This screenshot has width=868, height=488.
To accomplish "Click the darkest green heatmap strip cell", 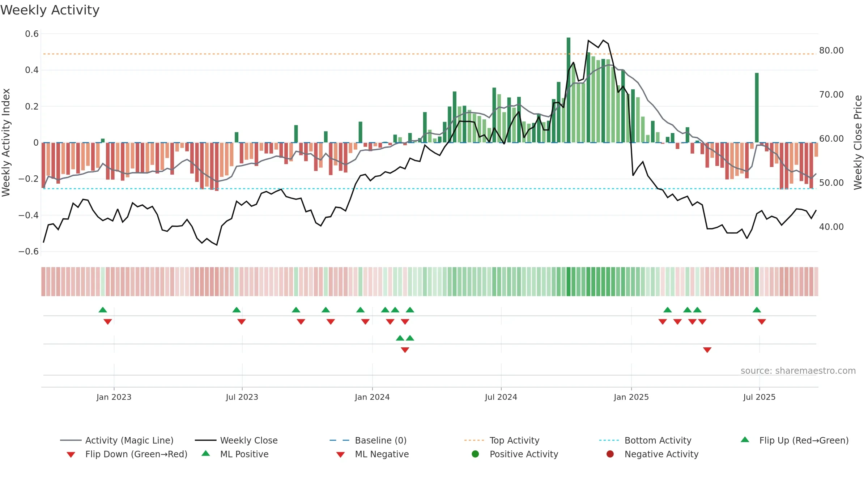I will click(569, 282).
